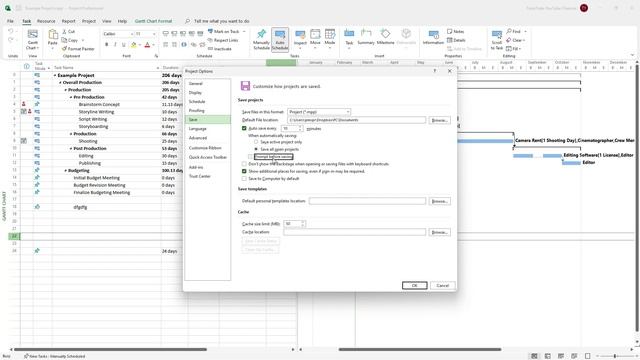Switch to the Resource ribbon tab

tap(46, 21)
